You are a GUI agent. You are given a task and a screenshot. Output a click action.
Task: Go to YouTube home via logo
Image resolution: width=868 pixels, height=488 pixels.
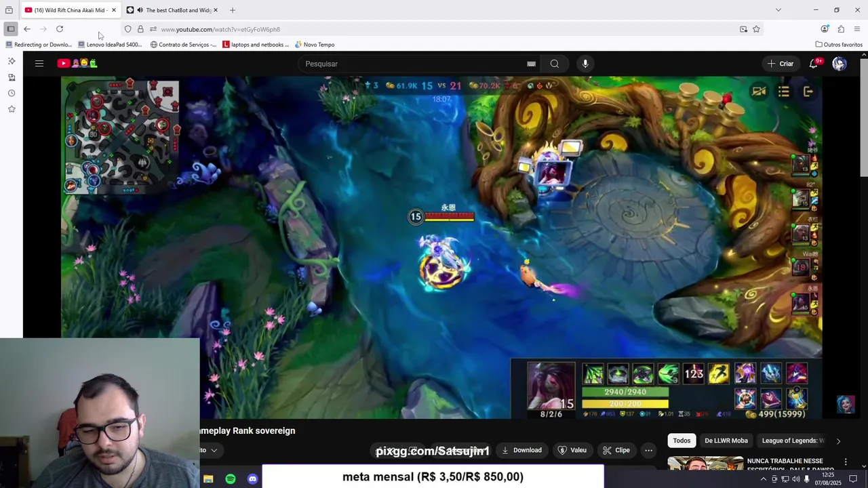point(77,64)
